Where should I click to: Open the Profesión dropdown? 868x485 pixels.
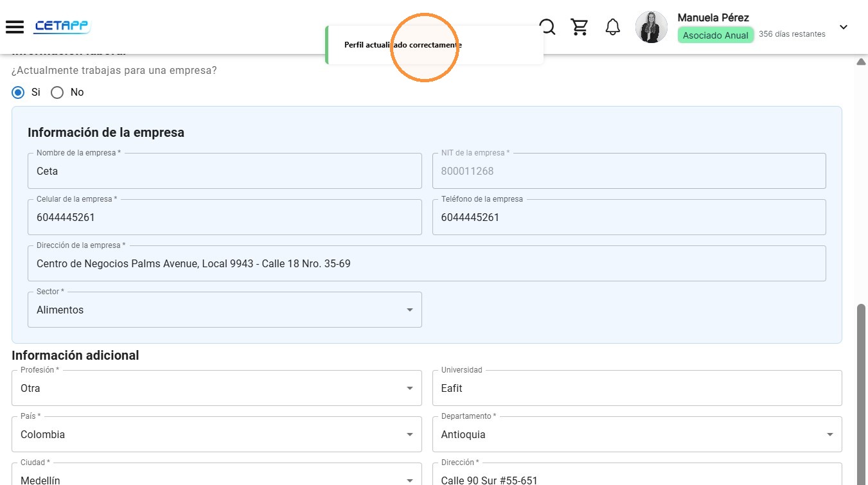[217, 388]
